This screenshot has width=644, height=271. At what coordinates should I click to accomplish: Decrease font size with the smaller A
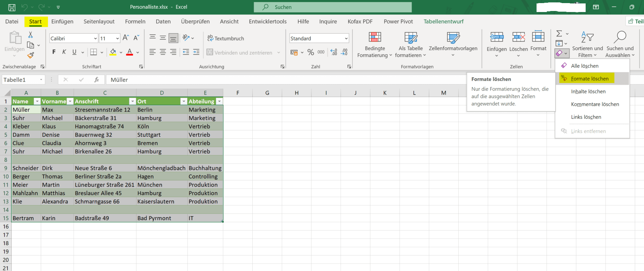pos(136,38)
